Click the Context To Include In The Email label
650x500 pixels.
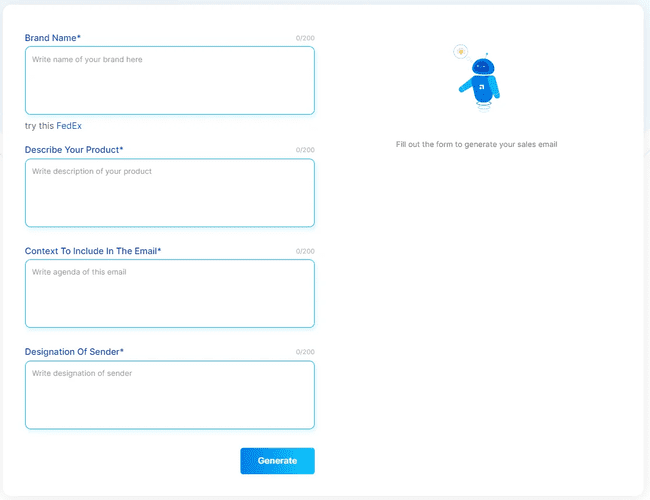click(93, 251)
